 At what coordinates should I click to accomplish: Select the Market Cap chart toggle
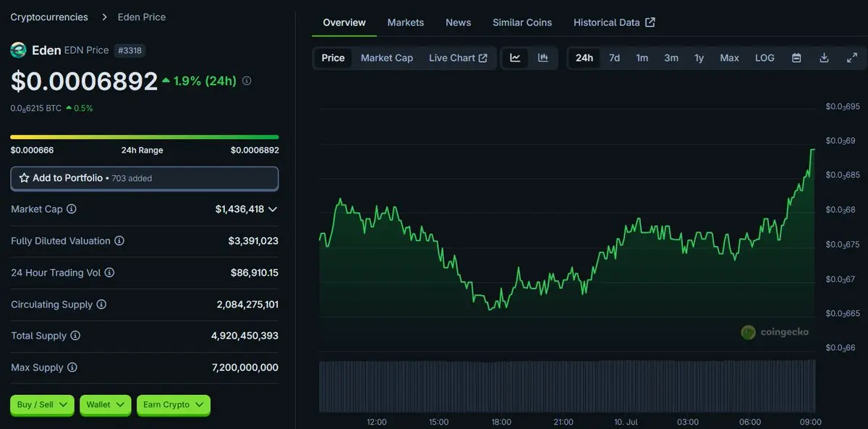coord(387,58)
